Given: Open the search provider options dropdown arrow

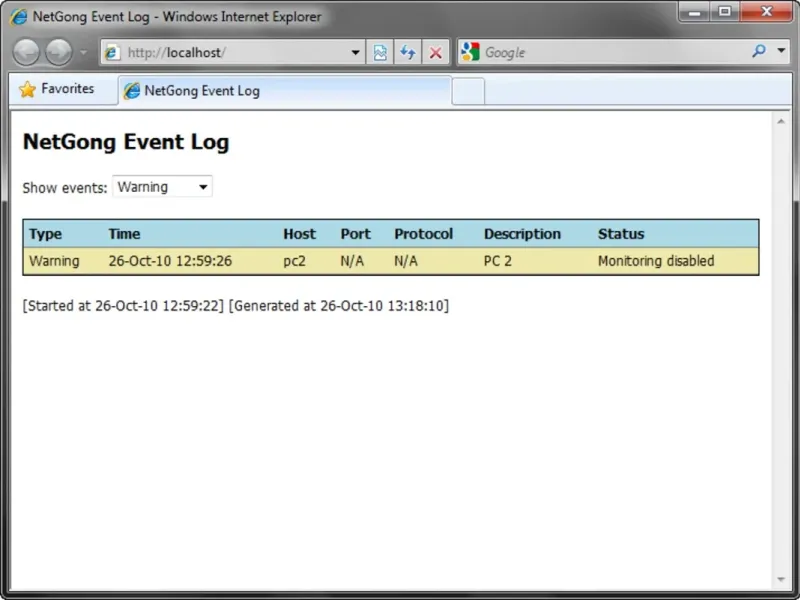Looking at the screenshot, I should click(x=781, y=51).
